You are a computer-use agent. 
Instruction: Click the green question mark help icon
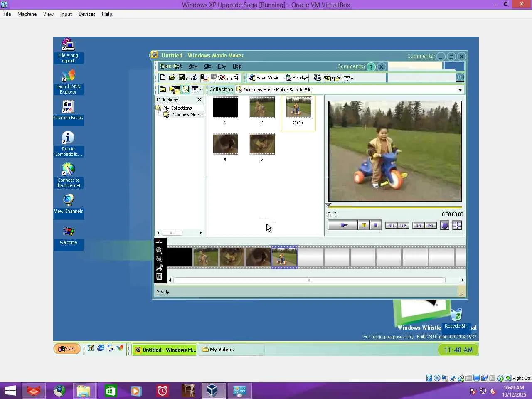371,67
